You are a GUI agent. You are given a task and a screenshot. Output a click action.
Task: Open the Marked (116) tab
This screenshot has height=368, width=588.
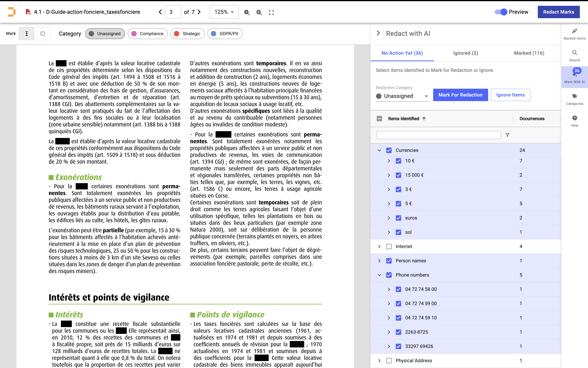coord(529,53)
